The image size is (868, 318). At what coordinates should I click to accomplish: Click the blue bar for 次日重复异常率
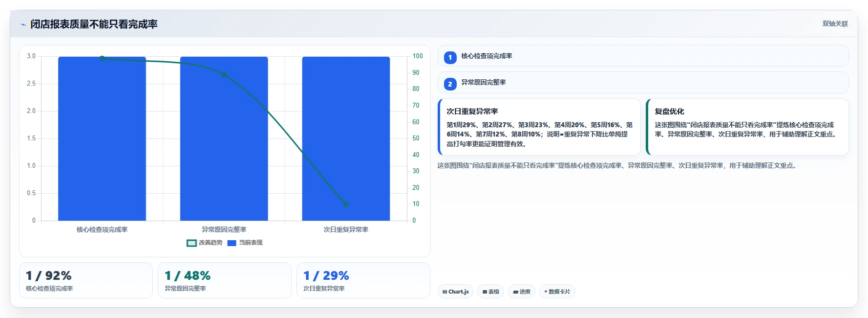click(346, 138)
